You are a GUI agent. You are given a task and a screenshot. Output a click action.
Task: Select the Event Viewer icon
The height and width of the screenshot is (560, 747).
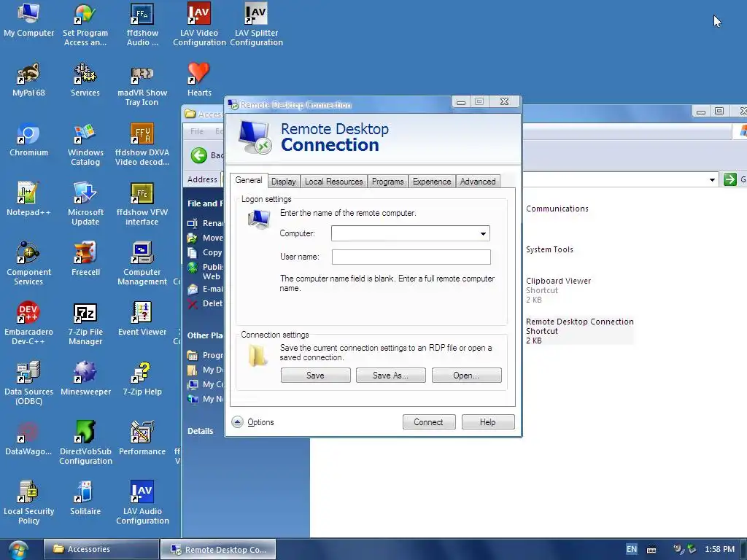142,319
